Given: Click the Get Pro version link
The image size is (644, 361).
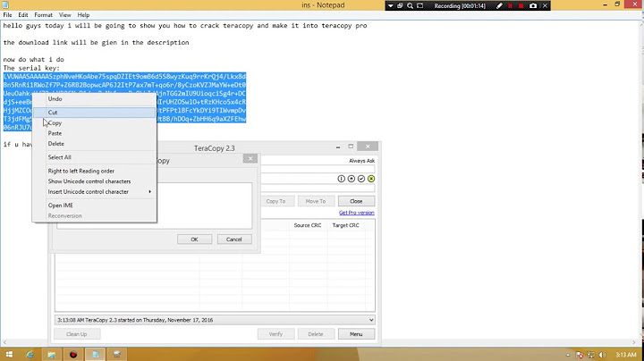Looking at the screenshot, I should (x=357, y=213).
